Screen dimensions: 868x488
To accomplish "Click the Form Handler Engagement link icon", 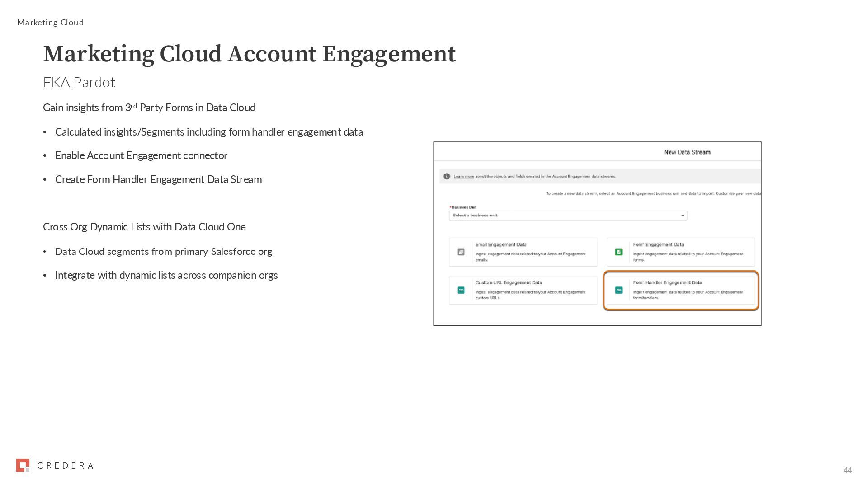I will click(618, 290).
